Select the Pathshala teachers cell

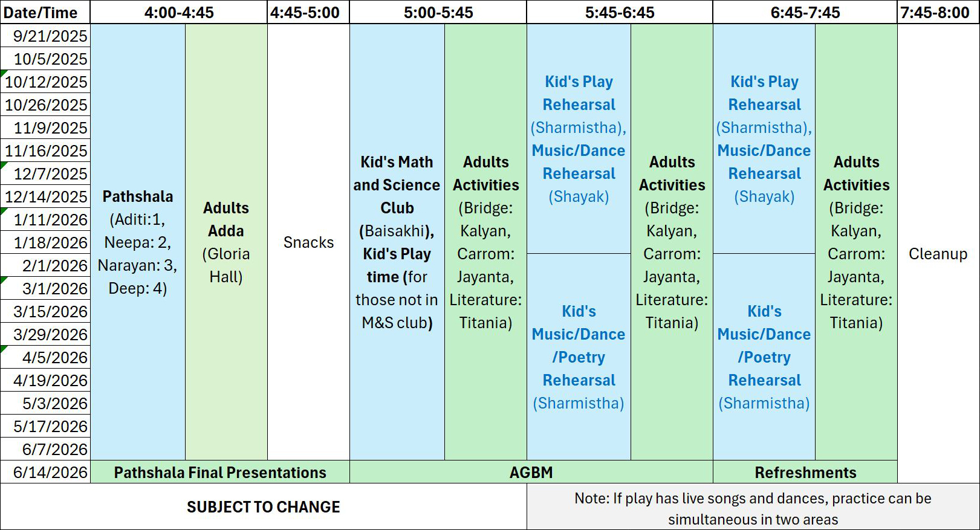[138, 242]
